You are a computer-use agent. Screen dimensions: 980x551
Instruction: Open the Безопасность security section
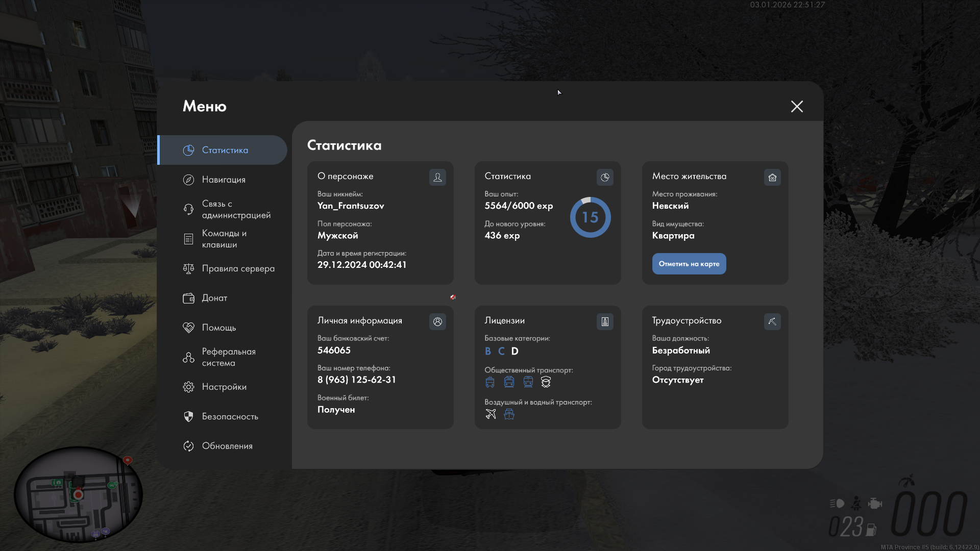(x=230, y=416)
